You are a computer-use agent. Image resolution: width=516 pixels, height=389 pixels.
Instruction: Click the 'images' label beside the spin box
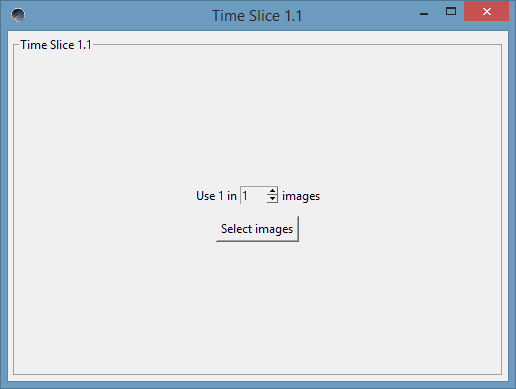click(301, 196)
